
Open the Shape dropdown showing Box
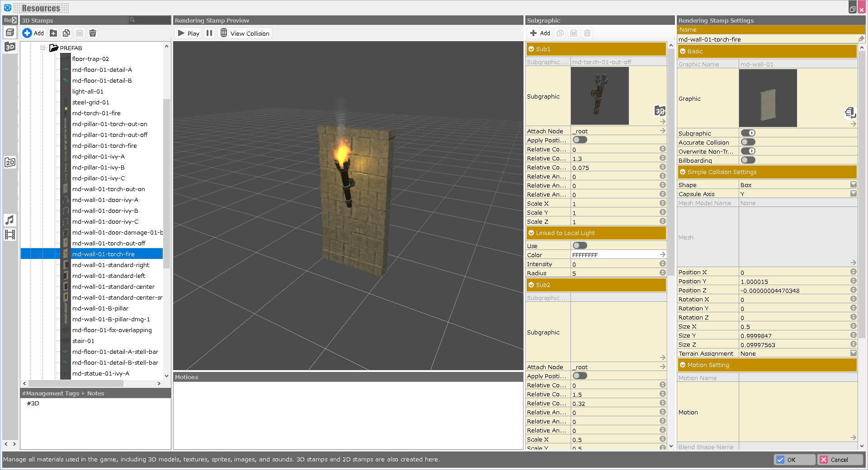pos(853,184)
